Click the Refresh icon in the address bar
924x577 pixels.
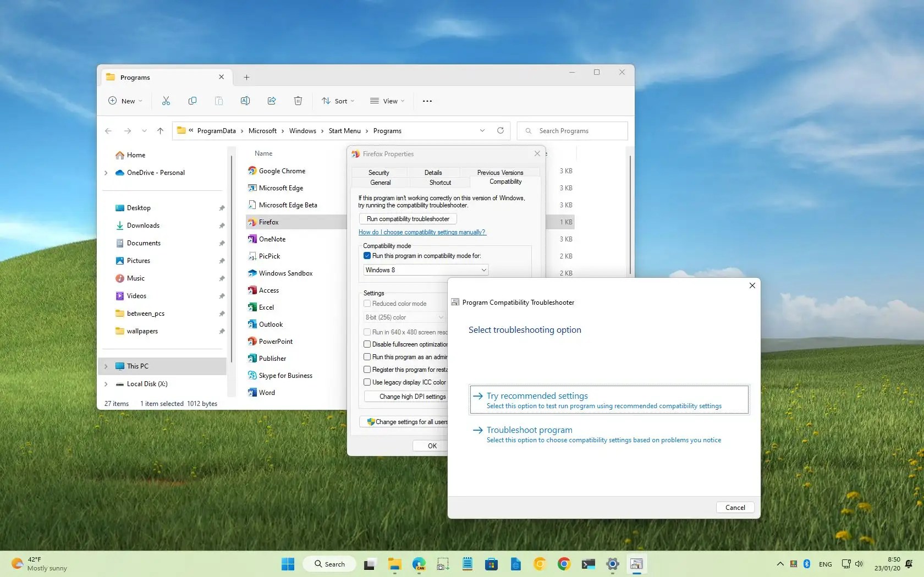coord(501,130)
